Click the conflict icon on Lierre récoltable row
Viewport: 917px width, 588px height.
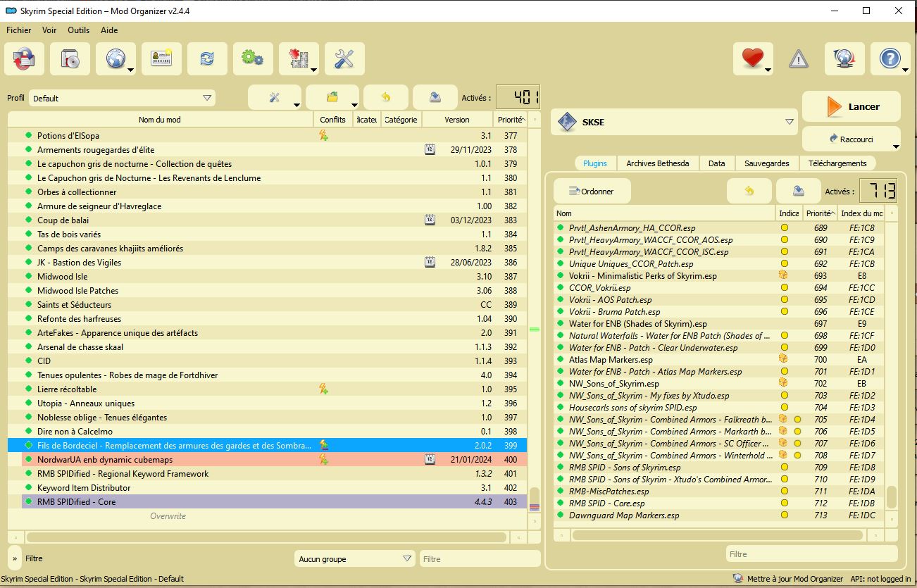324,389
